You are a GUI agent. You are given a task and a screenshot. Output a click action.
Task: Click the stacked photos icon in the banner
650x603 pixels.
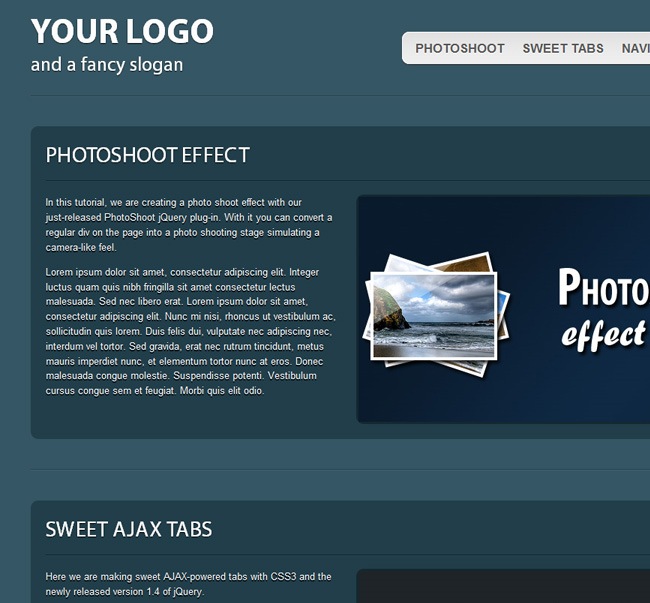point(437,314)
